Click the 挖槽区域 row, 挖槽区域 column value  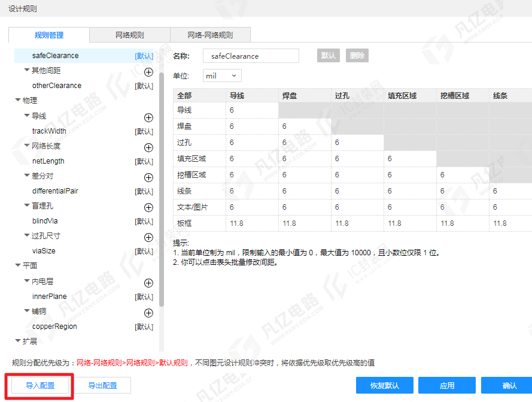pyautogui.click(x=463, y=175)
